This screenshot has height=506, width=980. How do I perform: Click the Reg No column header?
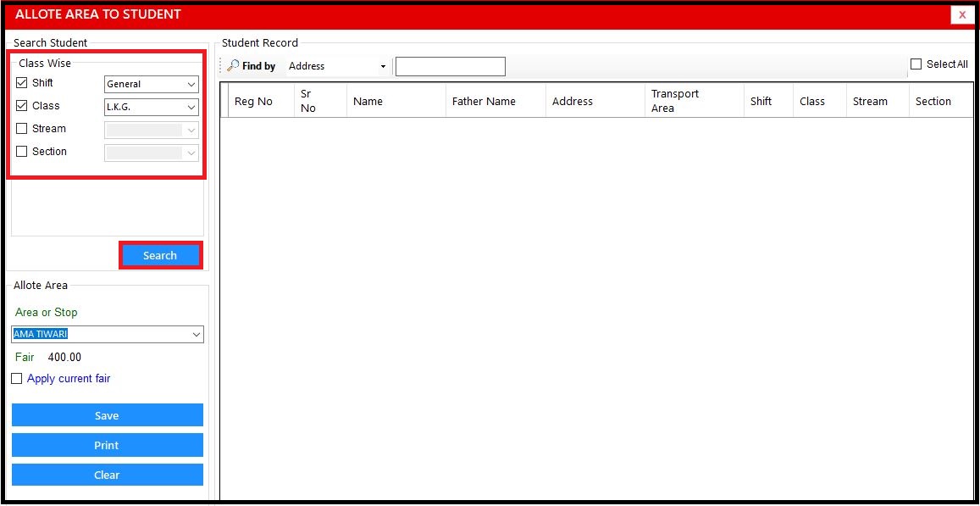[261, 101]
